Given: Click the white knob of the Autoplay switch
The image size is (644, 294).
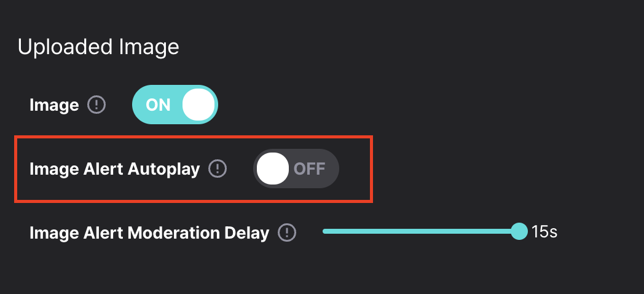Looking at the screenshot, I should point(273,169).
